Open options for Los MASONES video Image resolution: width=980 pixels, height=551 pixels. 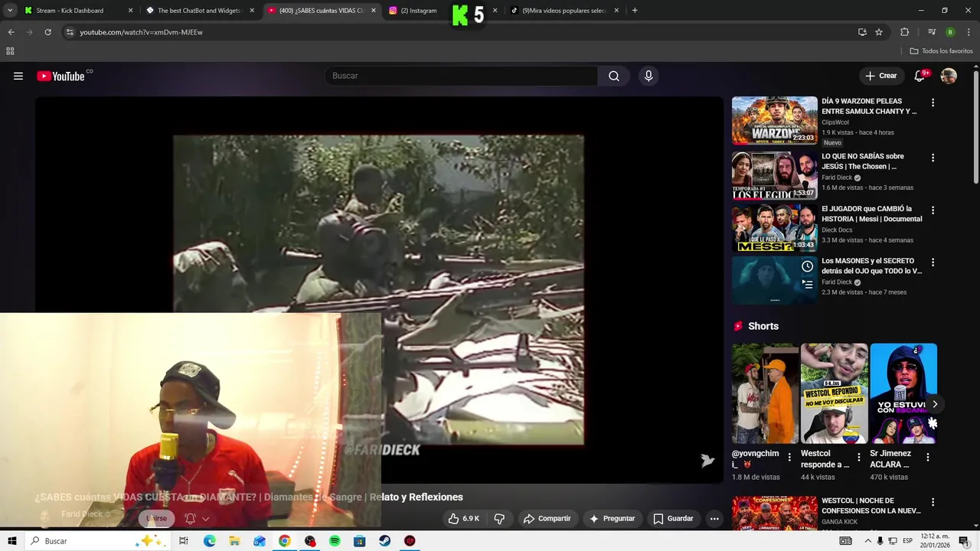click(933, 262)
